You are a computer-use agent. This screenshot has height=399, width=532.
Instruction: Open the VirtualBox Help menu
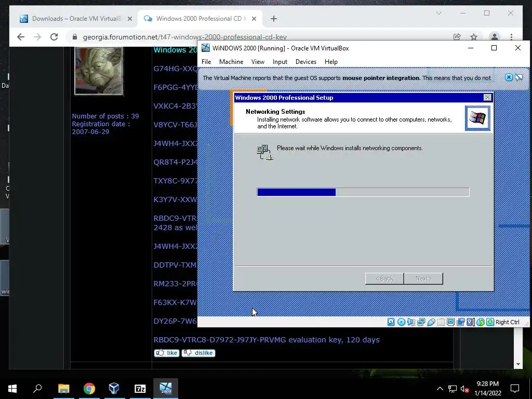coord(331,62)
